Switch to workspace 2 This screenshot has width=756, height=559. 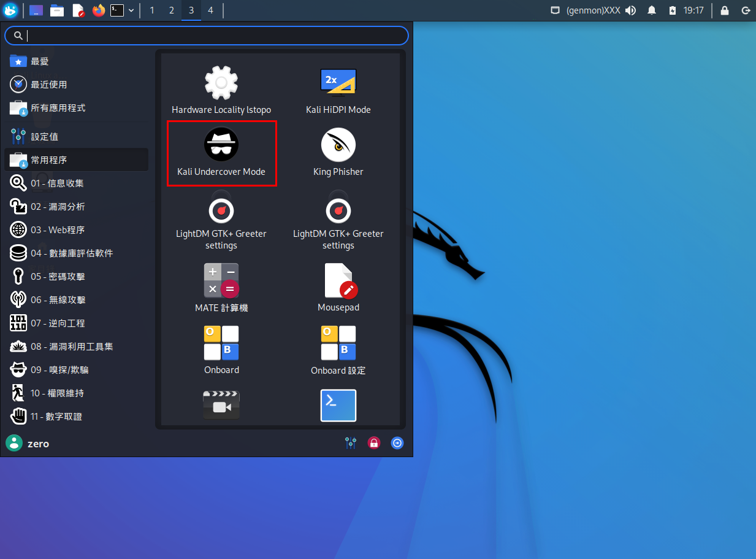[x=171, y=10]
